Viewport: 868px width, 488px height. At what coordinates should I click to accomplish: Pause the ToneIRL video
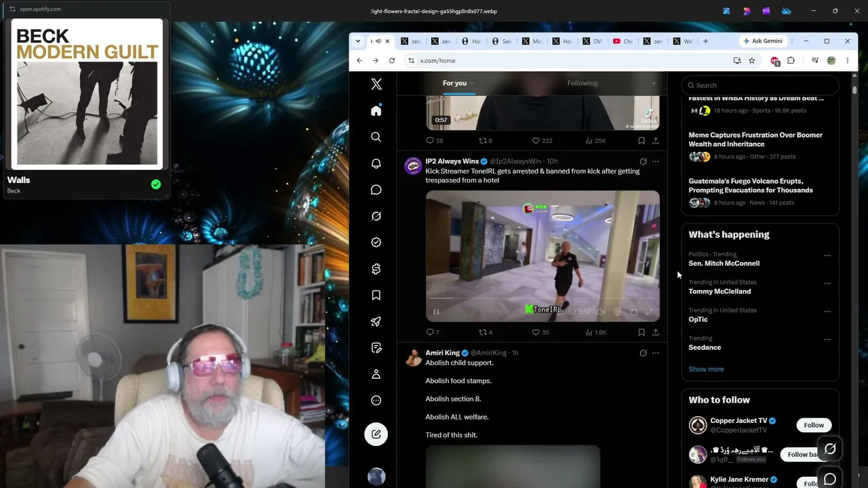436,312
